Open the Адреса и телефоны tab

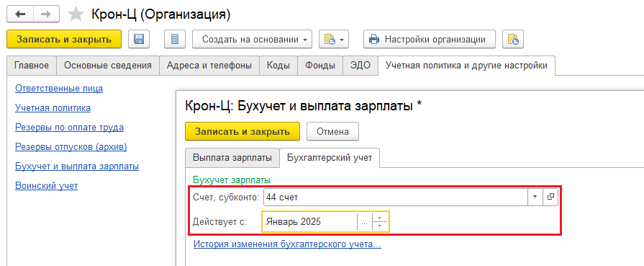point(209,66)
